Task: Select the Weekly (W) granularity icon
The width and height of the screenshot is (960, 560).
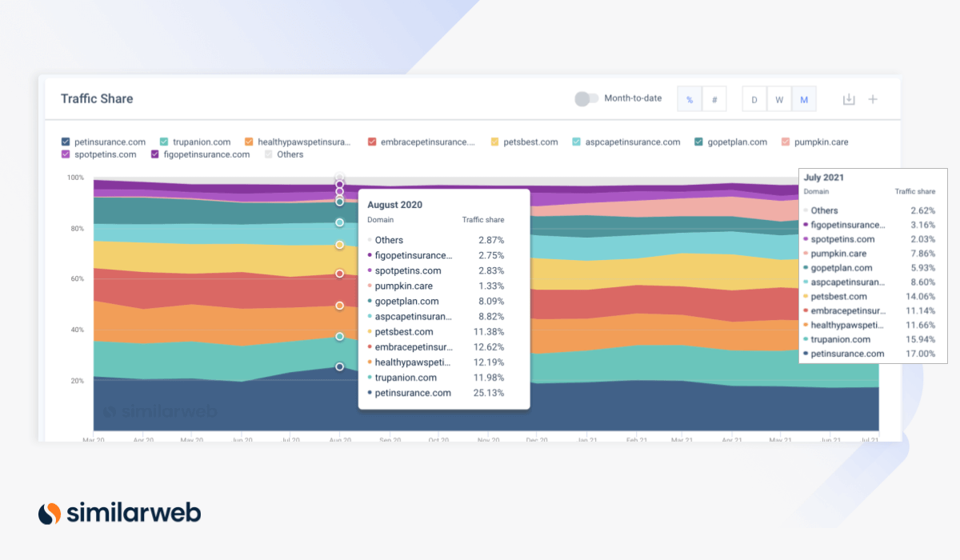Action: click(779, 98)
